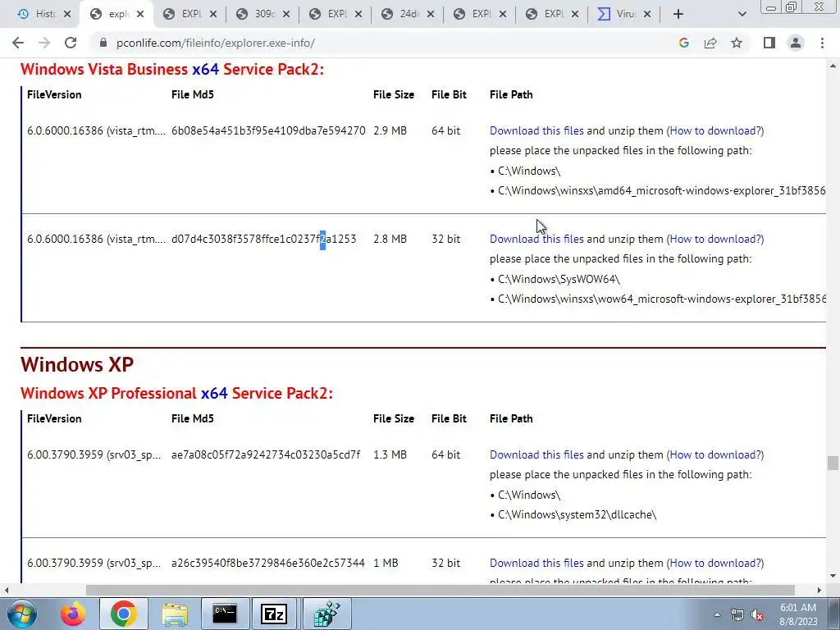Click the share page icon

(710, 43)
